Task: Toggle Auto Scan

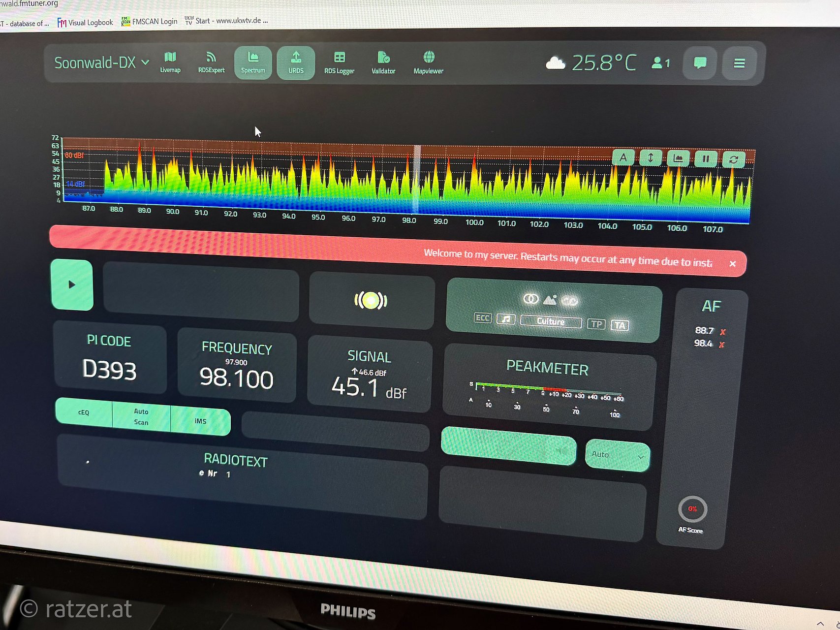Action: pyautogui.click(x=141, y=416)
